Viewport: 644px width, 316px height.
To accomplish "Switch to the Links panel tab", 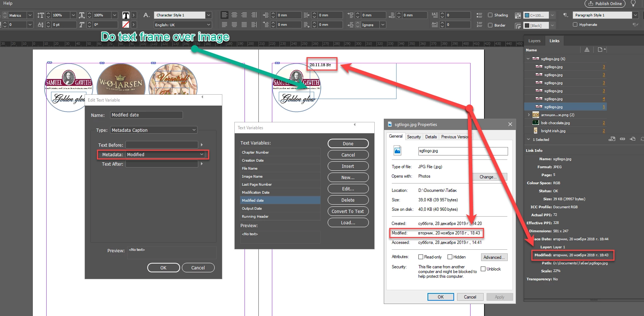I will (554, 41).
